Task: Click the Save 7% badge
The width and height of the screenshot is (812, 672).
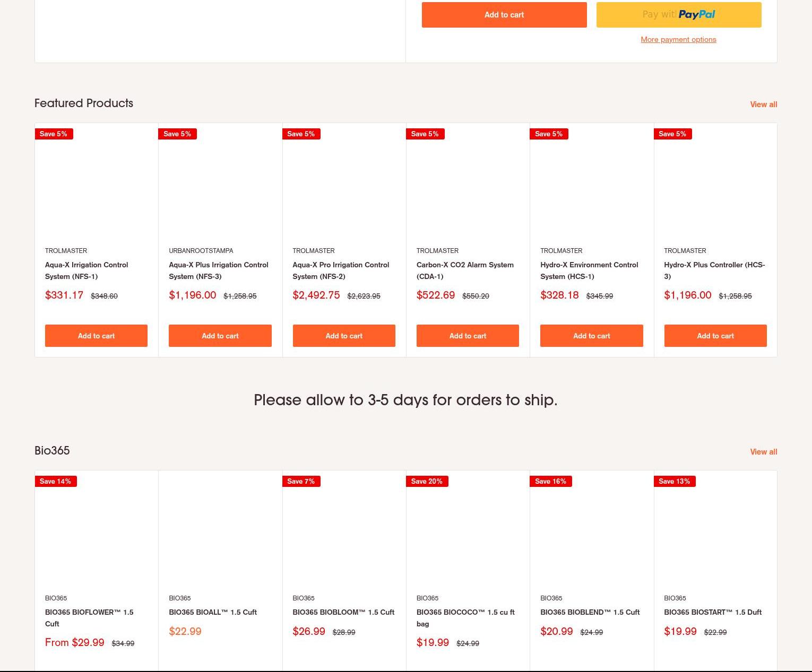Action: click(x=301, y=482)
